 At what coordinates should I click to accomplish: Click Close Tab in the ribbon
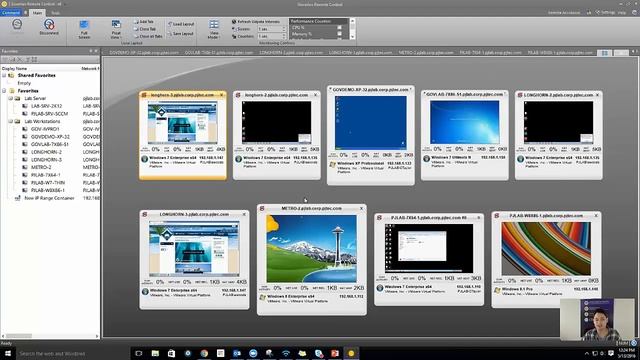click(x=144, y=29)
